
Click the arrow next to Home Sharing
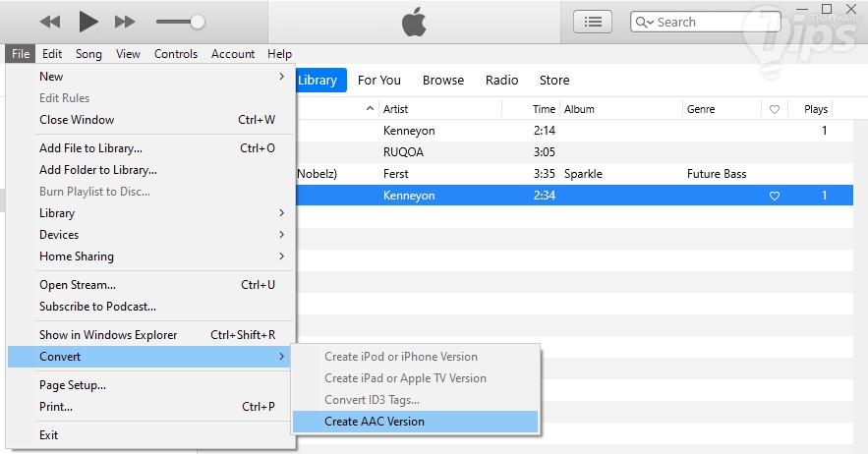[x=282, y=256]
